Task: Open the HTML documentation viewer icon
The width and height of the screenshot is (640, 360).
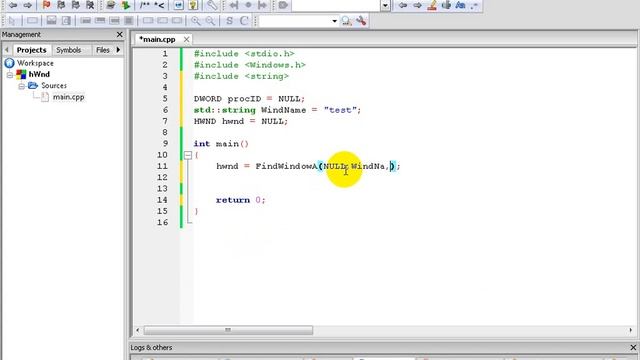Action: tap(178, 5)
